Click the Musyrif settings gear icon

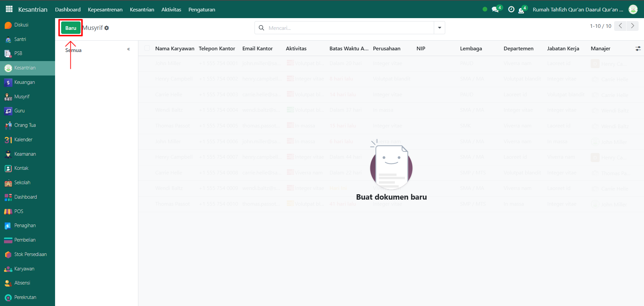107,28
